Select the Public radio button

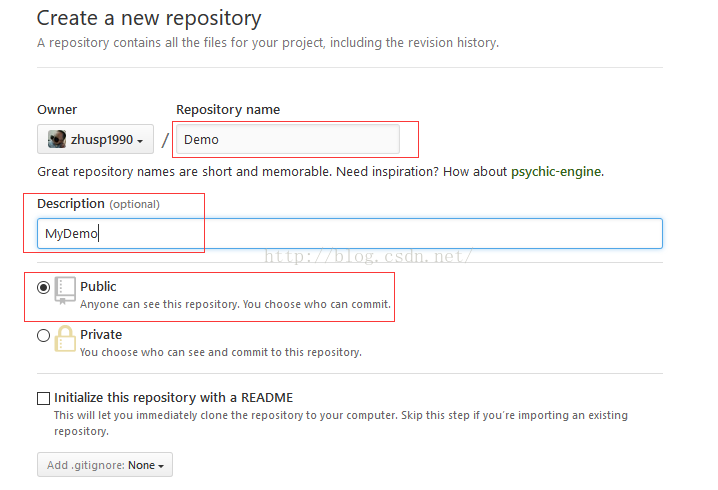pyautogui.click(x=44, y=288)
